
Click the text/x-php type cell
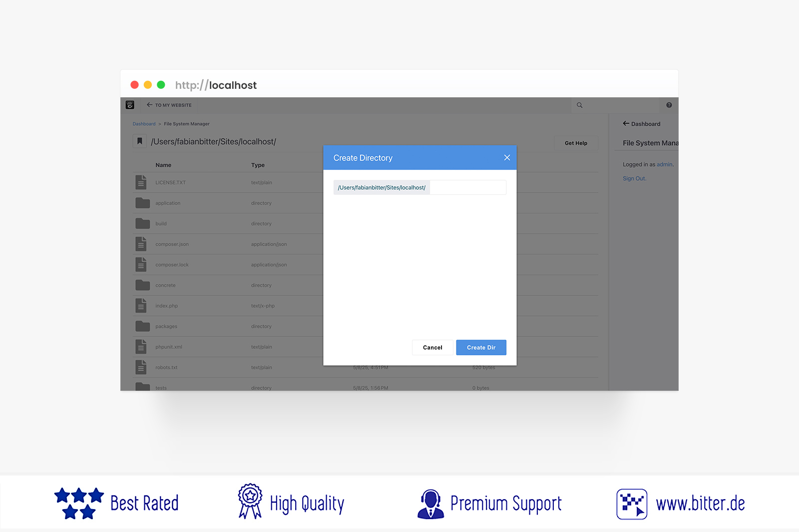[263, 306]
